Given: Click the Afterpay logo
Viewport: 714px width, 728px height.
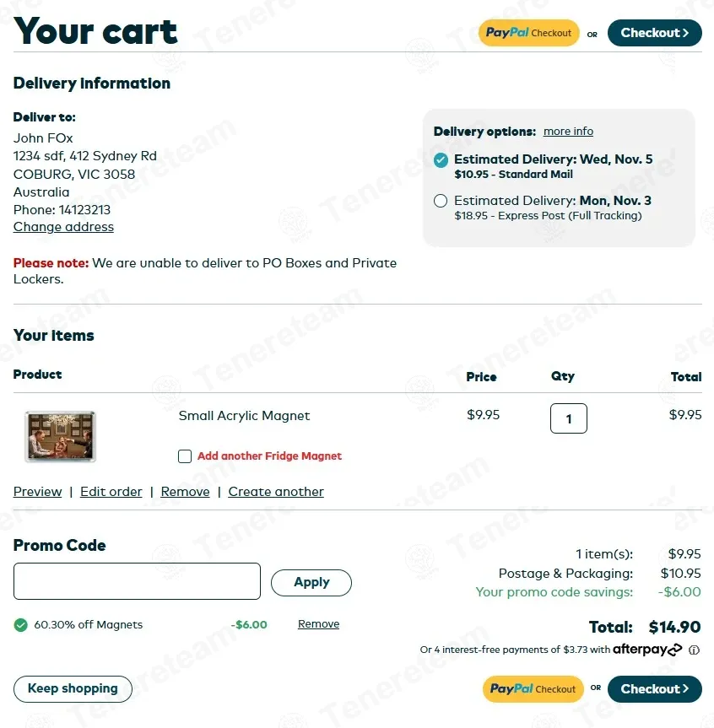Looking at the screenshot, I should (x=647, y=650).
